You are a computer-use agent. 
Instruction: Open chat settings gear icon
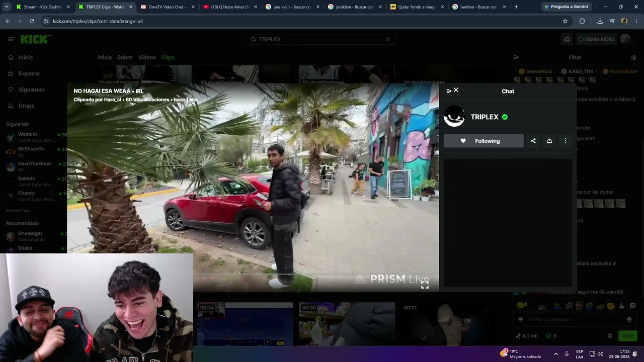pos(610,336)
